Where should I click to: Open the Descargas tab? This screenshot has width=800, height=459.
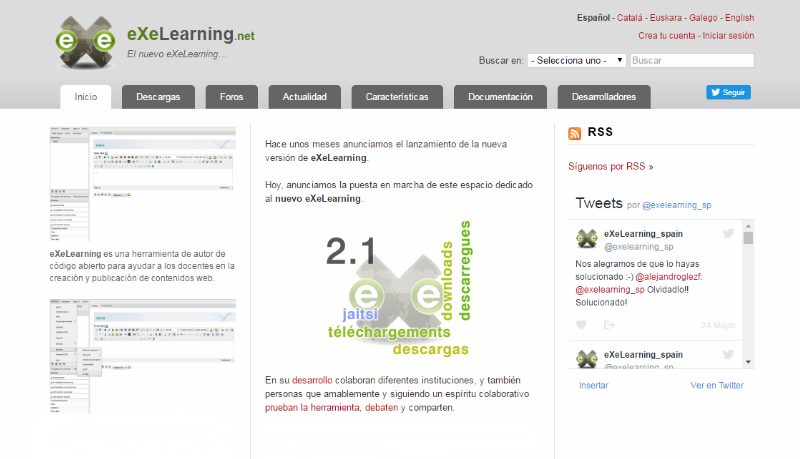(158, 97)
